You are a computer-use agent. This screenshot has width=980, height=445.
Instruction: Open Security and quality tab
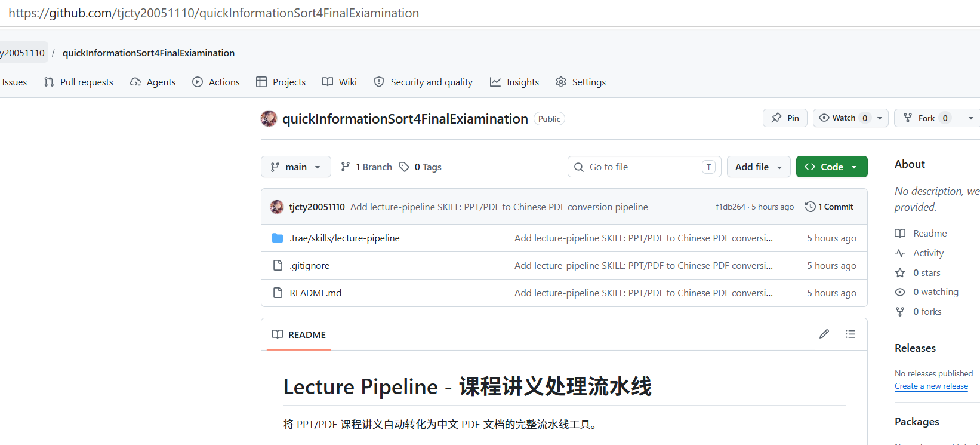tap(423, 82)
